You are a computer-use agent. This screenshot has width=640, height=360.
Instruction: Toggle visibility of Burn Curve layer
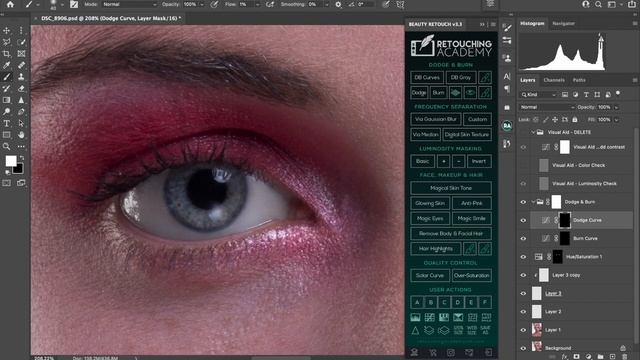pyautogui.click(x=523, y=238)
